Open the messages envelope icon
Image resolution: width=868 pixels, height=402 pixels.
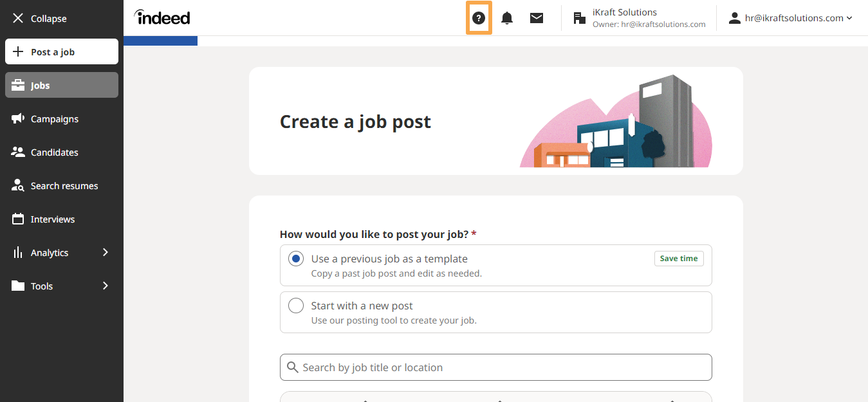[537, 18]
